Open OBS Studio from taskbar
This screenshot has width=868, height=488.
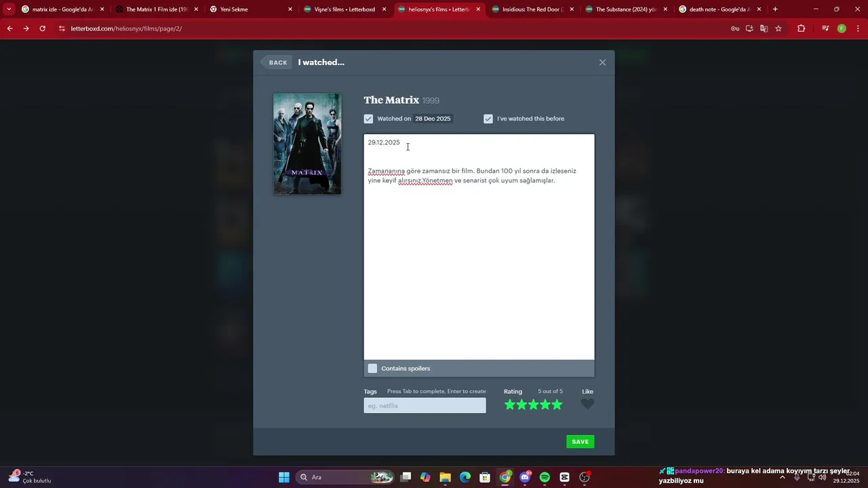[585, 477]
